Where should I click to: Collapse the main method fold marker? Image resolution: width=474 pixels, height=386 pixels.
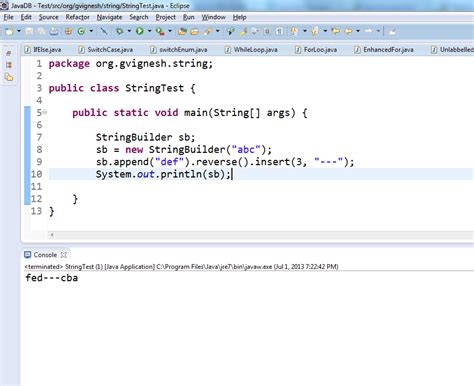pos(45,112)
